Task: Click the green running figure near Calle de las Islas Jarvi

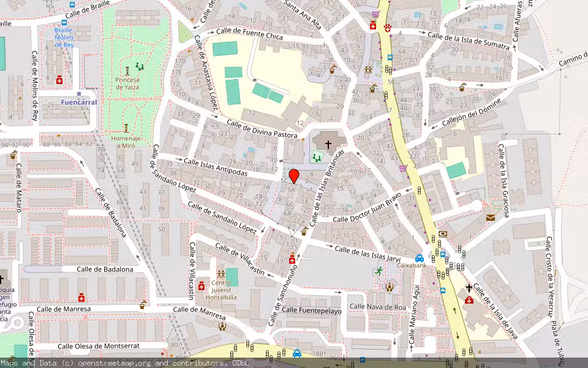Action: pos(379,271)
